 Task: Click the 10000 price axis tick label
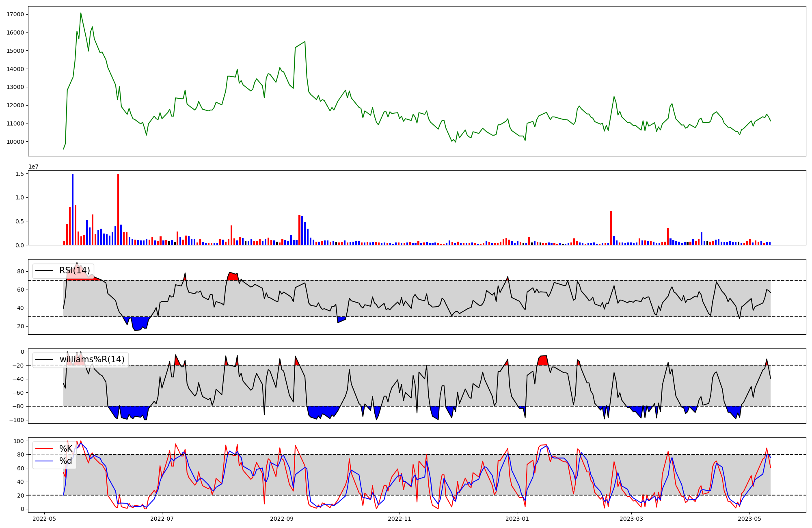coord(15,142)
